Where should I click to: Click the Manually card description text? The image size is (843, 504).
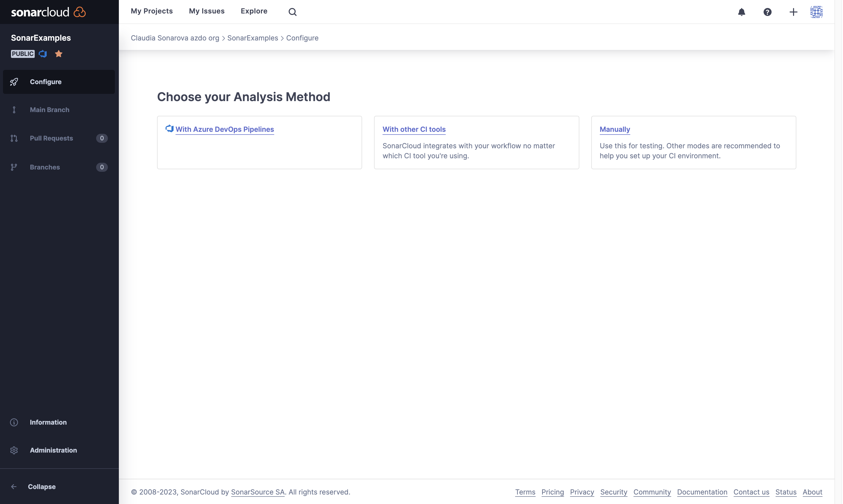point(690,151)
